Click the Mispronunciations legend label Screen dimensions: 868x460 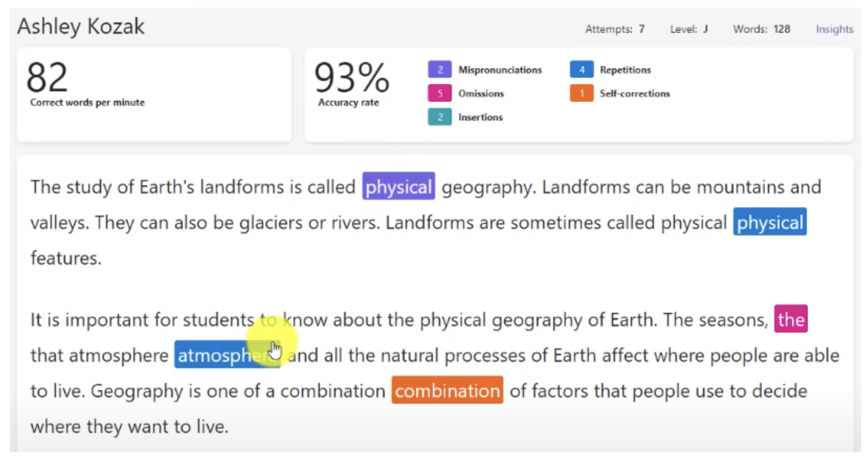[500, 70]
